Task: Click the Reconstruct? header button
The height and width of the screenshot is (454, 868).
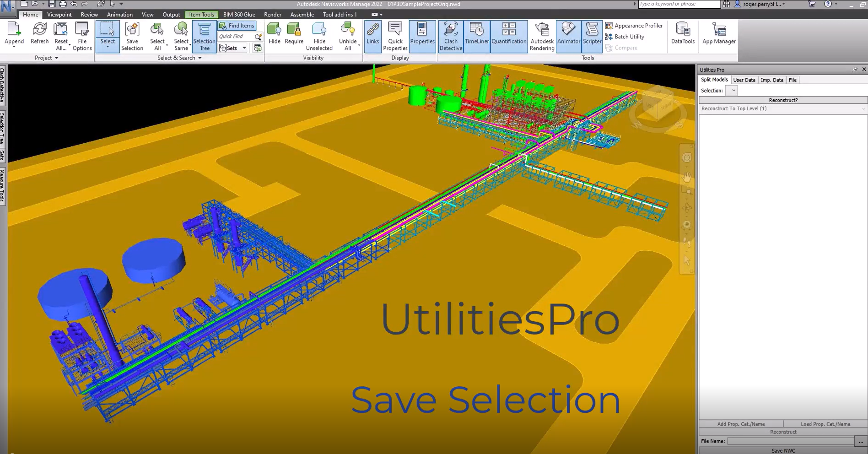Action: pos(783,100)
